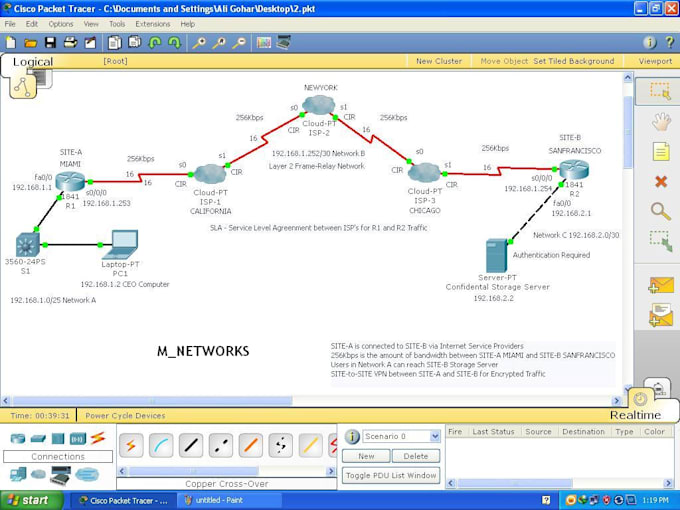Open scenario info icon

(352, 436)
